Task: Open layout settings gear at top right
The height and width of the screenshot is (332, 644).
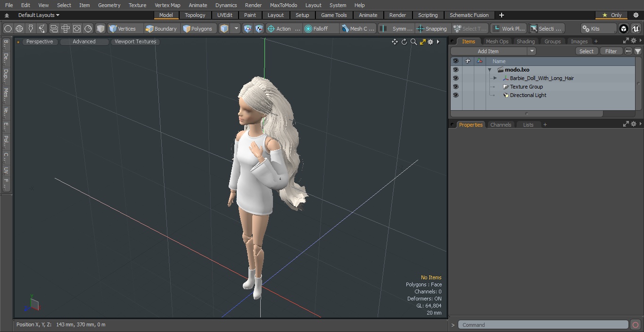Action: click(x=636, y=15)
